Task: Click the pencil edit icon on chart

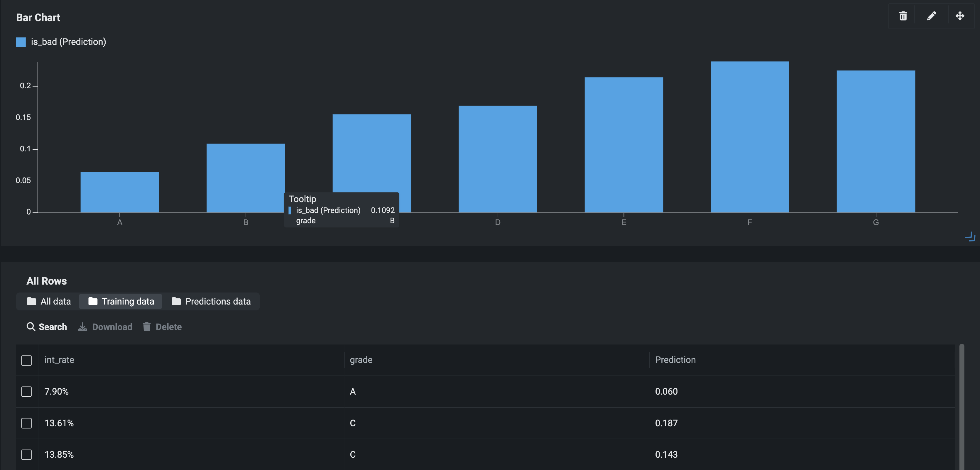Action: click(x=931, y=16)
